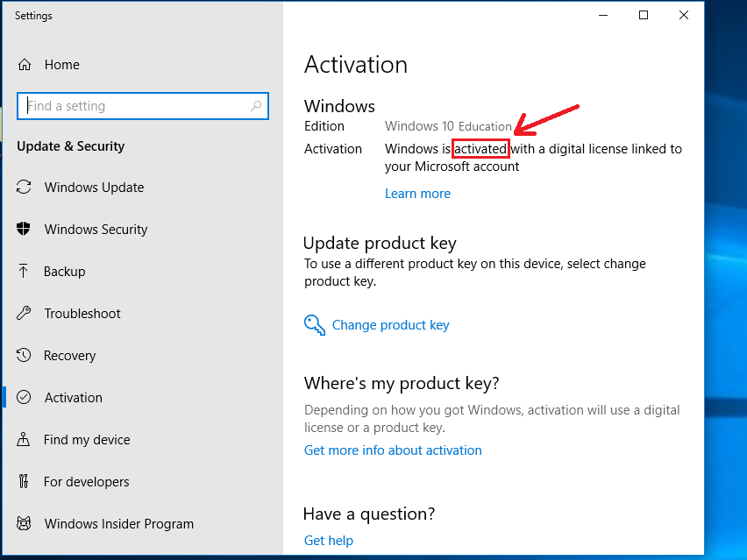Focus the Find a setting search field

coord(143,106)
